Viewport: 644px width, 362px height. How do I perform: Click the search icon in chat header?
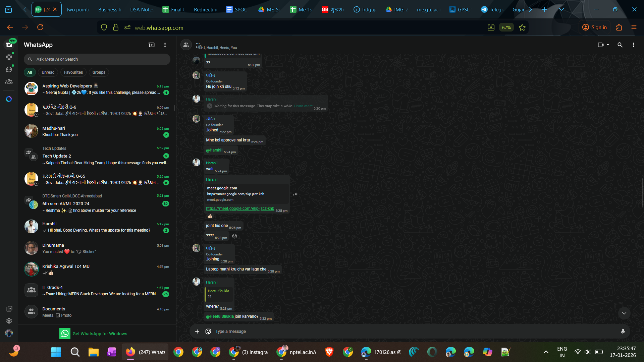(x=620, y=45)
